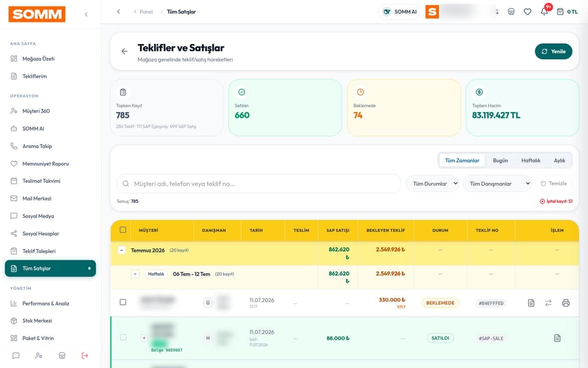Tick the select-all checkbox in table header
The width and height of the screenshot is (588, 368).
pyautogui.click(x=123, y=230)
